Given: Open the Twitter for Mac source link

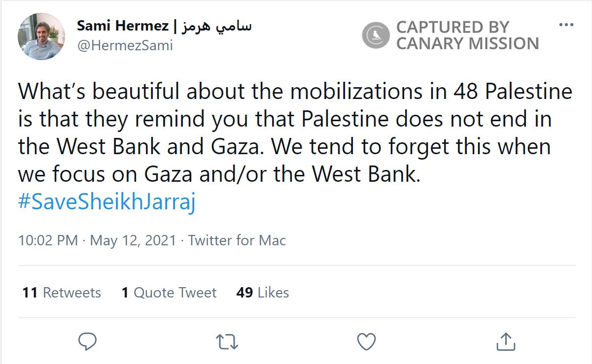Looking at the screenshot, I should 237,240.
